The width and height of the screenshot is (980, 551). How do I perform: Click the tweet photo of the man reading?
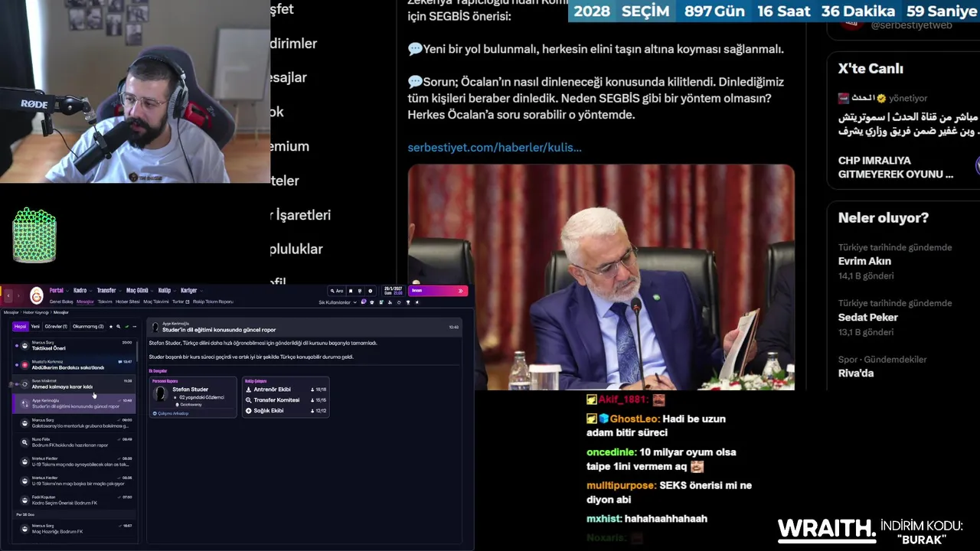[x=601, y=277]
